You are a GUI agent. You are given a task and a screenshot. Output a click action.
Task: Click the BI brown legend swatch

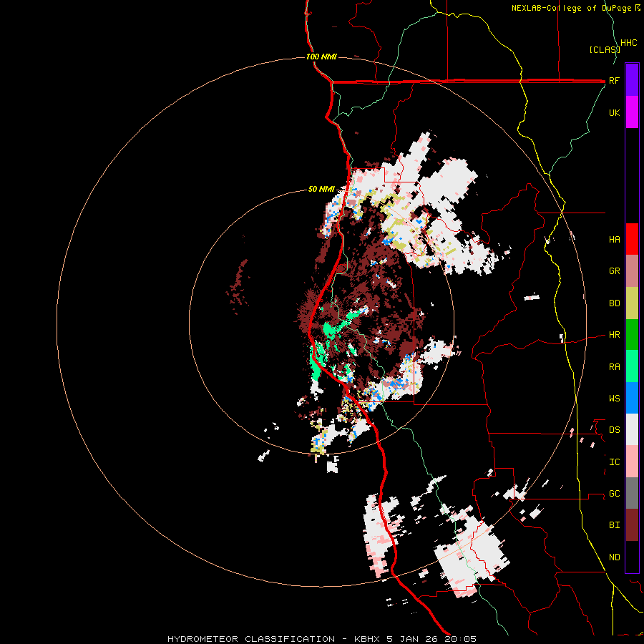point(632,525)
